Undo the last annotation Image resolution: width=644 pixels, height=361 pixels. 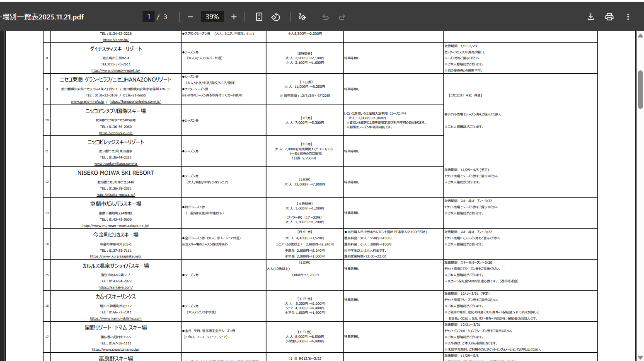point(325,17)
